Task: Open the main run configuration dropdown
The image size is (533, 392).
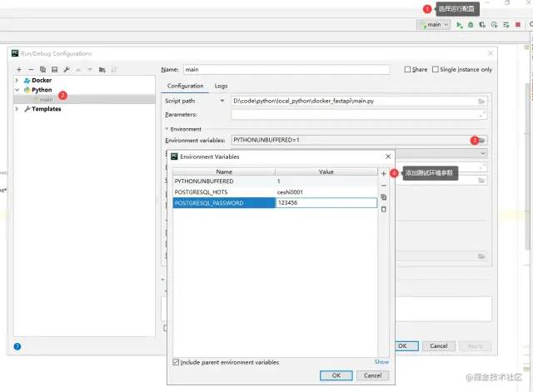Action: pos(434,25)
